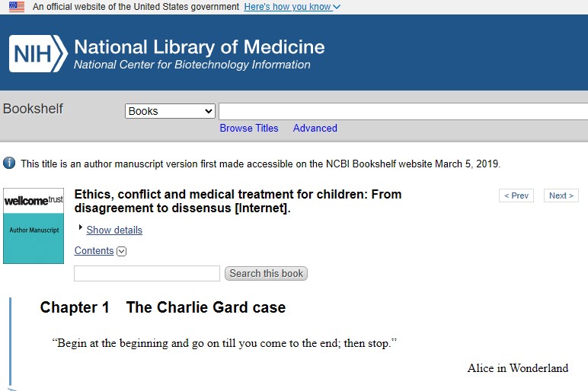Screen dimensions: 588x391
Task: Go to the Next page
Action: (561, 195)
